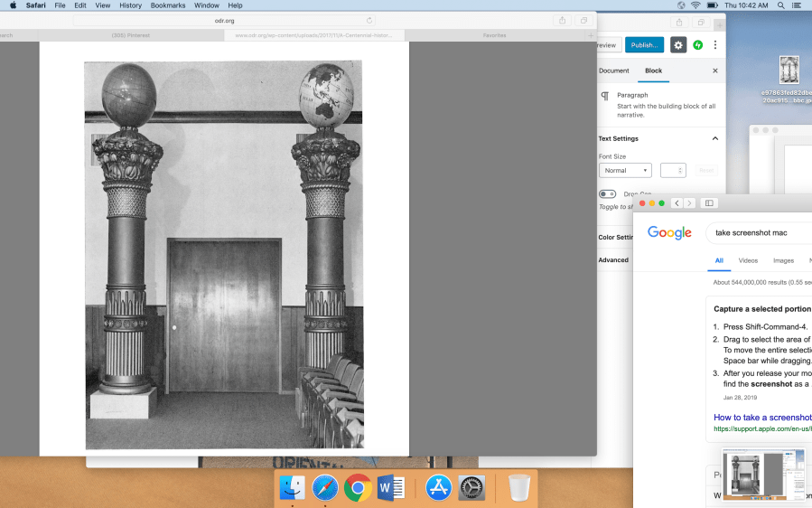Viewport: 812px width, 508px height.
Task: Open the three-dot more options menu
Action: 715,45
